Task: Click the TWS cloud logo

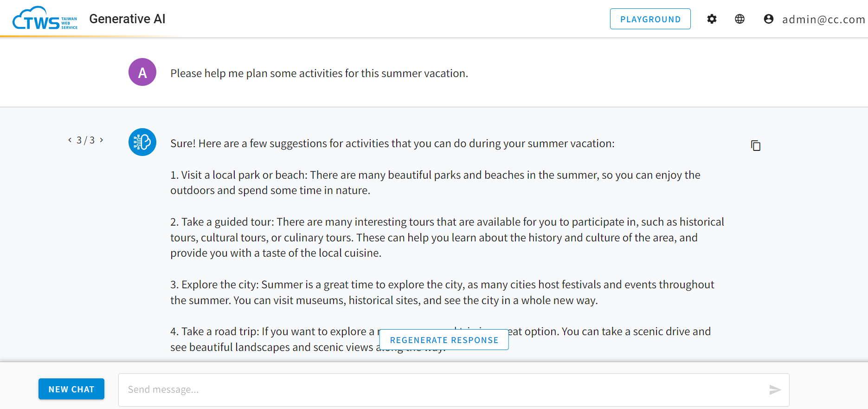Action: click(x=45, y=19)
